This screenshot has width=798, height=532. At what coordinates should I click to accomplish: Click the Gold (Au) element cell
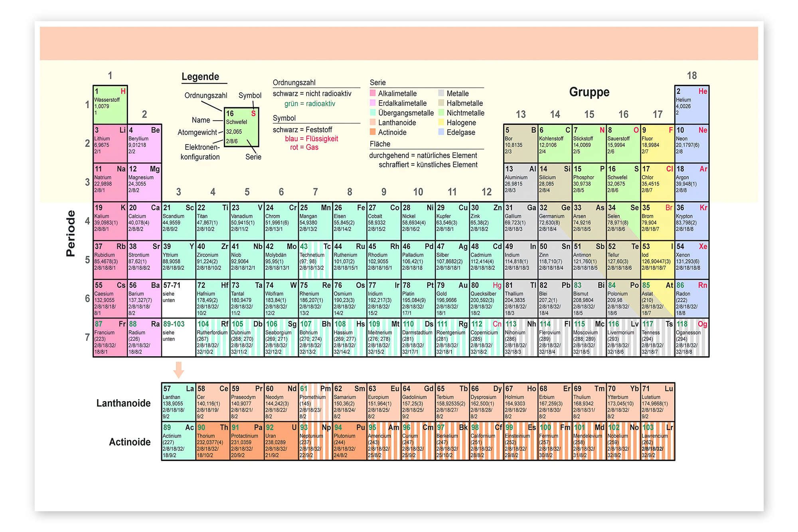[x=452, y=298]
